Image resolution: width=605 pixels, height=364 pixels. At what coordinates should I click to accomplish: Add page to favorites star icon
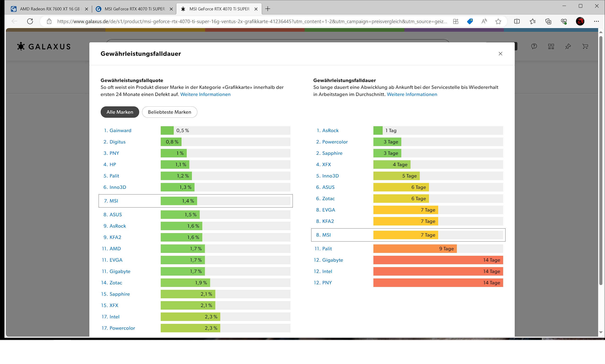(498, 21)
